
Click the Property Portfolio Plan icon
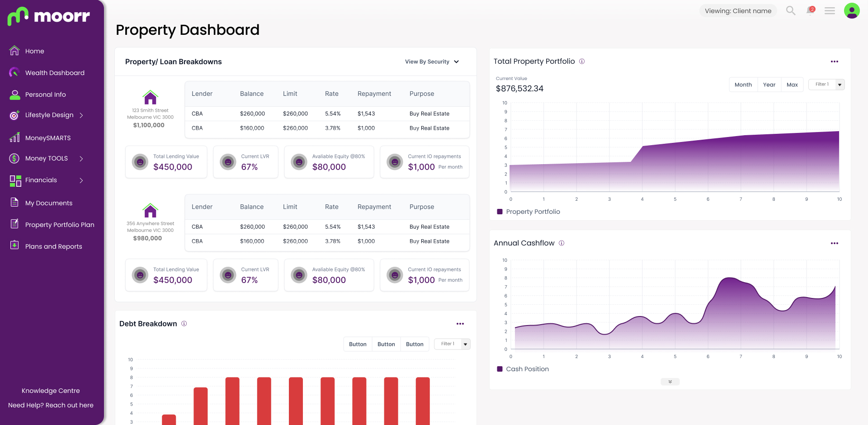[14, 224]
